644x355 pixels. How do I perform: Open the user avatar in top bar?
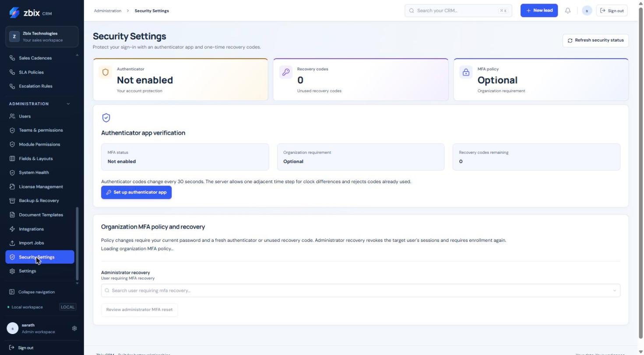point(587,10)
